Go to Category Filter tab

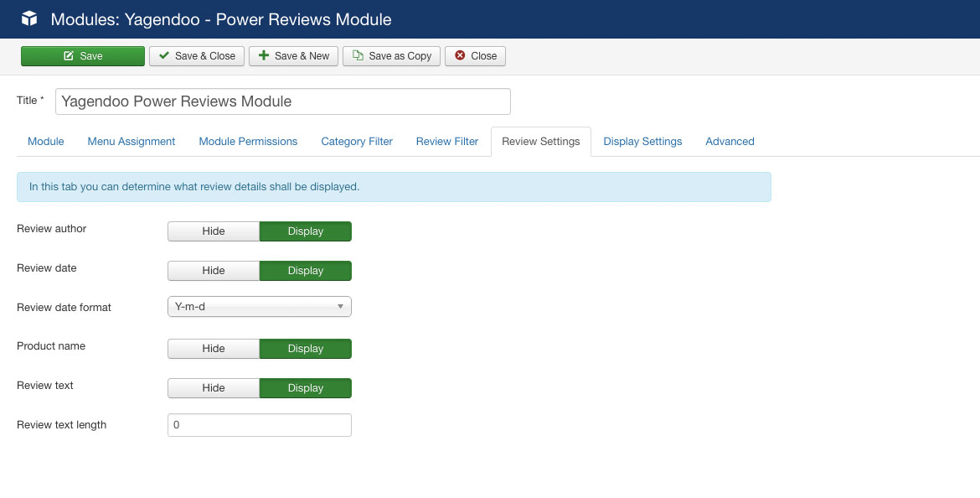coord(357,142)
